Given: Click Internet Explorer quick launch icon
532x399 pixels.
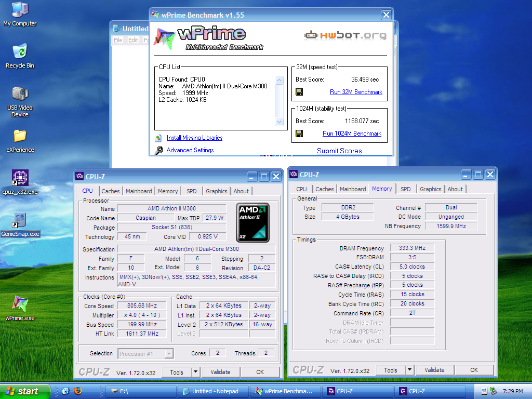Looking at the screenshot, I should 65,391.
